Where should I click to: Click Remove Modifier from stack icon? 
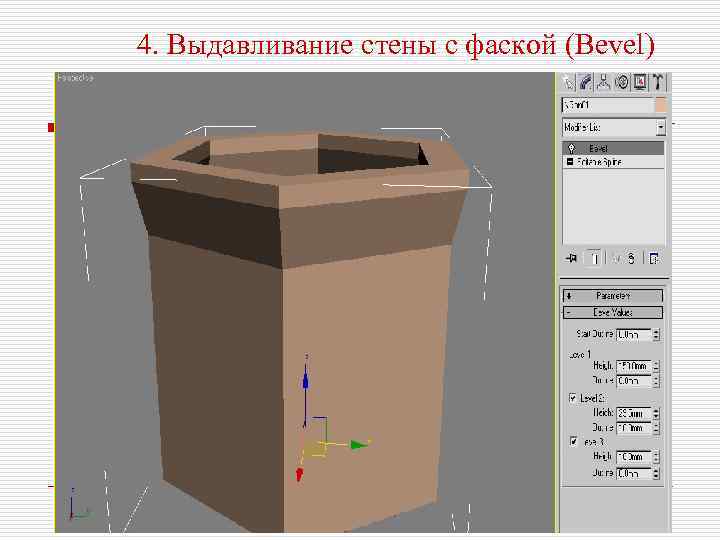tap(632, 259)
